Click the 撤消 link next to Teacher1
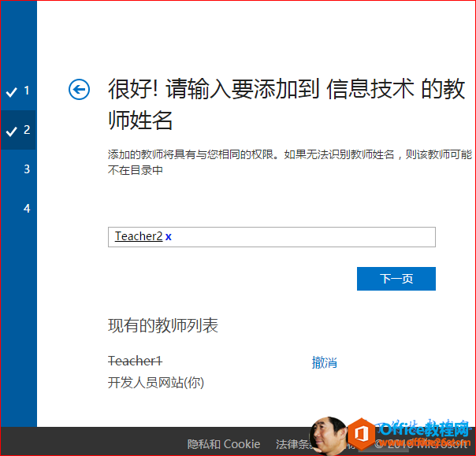The image size is (476, 456). (324, 362)
